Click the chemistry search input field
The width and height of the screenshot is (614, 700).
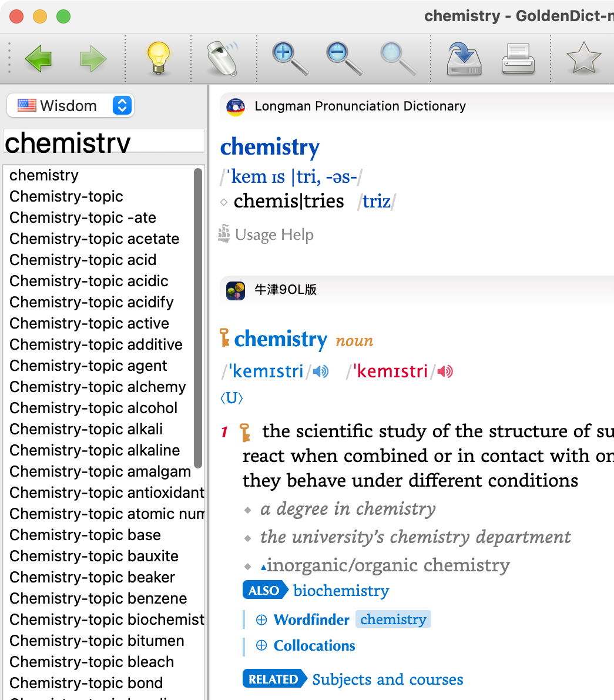[103, 142]
